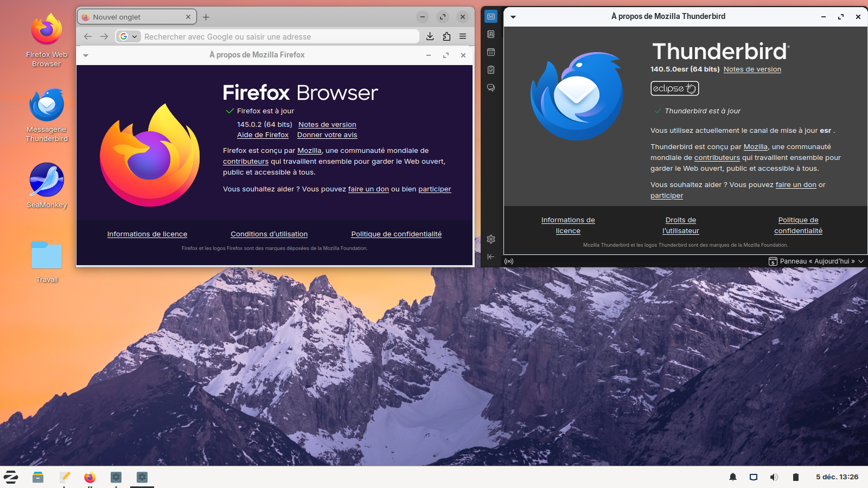The width and height of the screenshot is (868, 488).
Task: Select the Firefox Web Browser desktop icon
Action: (47, 41)
